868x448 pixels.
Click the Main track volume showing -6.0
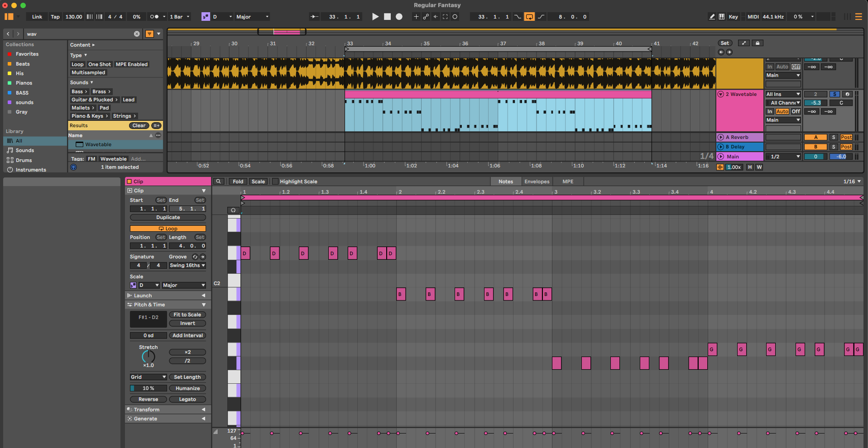click(x=841, y=157)
